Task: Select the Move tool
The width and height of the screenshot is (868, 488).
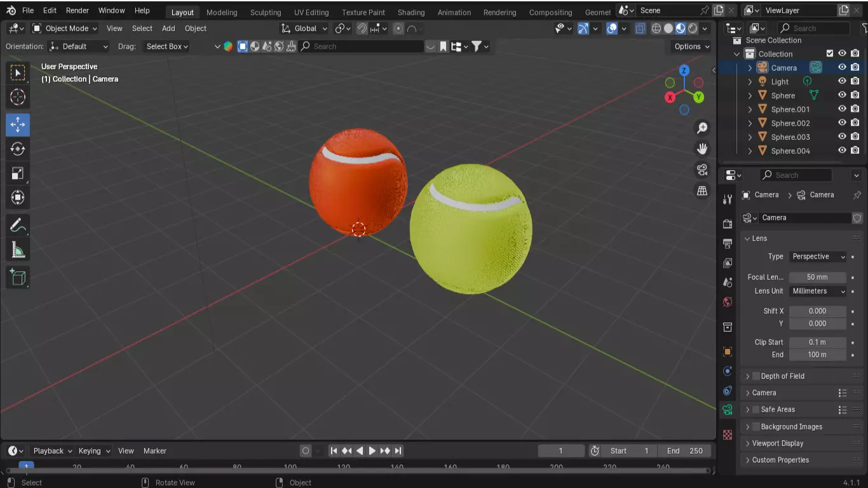Action: 18,125
